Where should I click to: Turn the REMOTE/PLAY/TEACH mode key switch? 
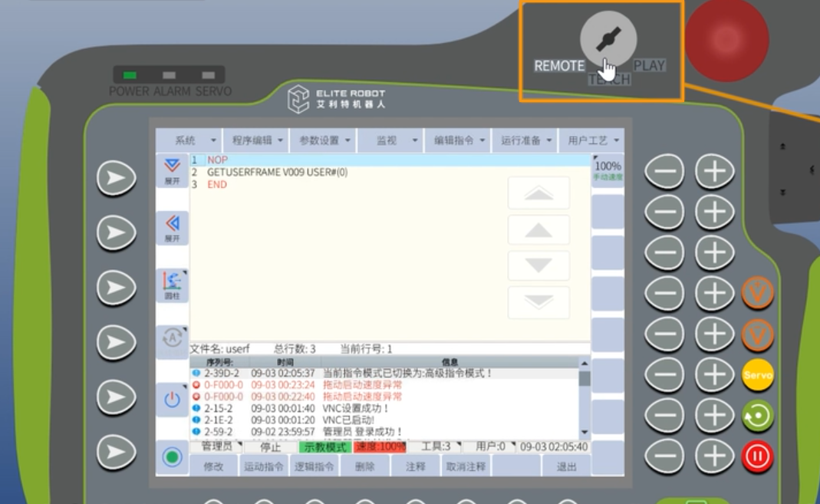[x=608, y=39]
